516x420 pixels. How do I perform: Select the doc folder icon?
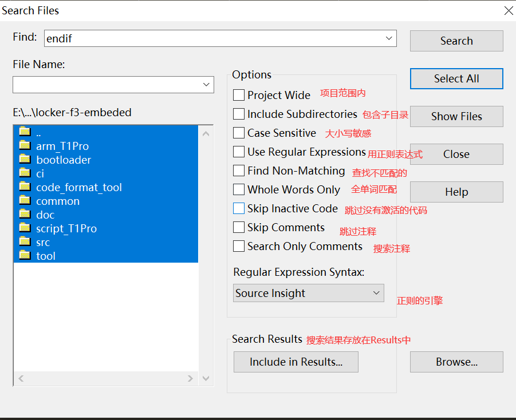(x=25, y=214)
